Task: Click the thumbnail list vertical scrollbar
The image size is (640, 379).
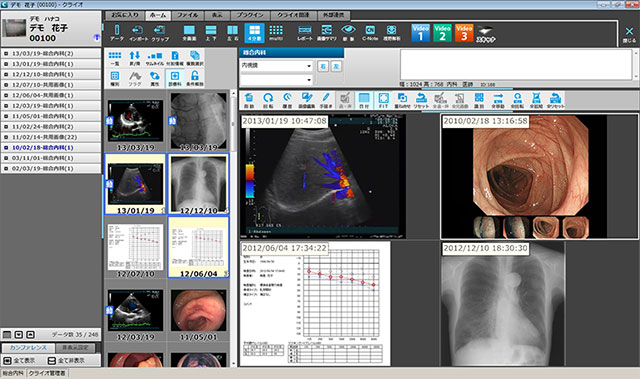Action: [233, 228]
